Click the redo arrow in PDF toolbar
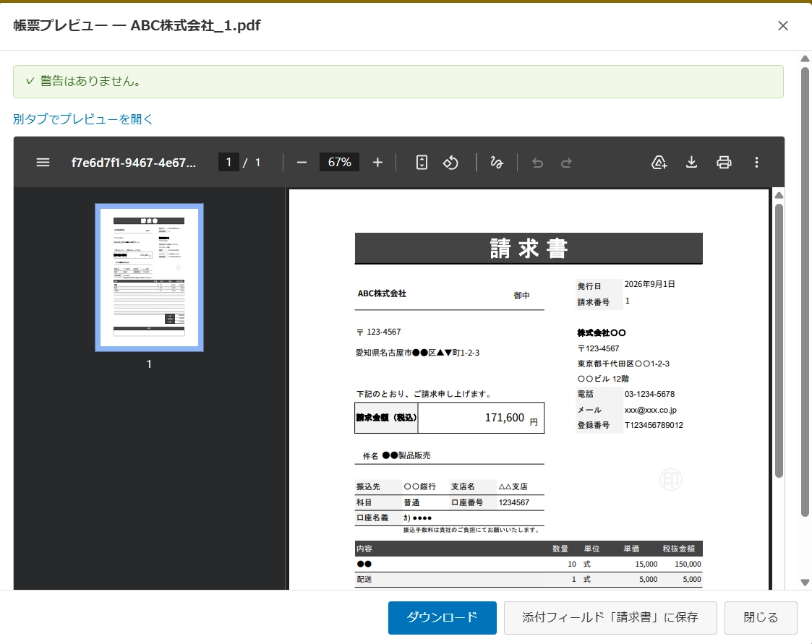This screenshot has width=812, height=644. tap(566, 163)
